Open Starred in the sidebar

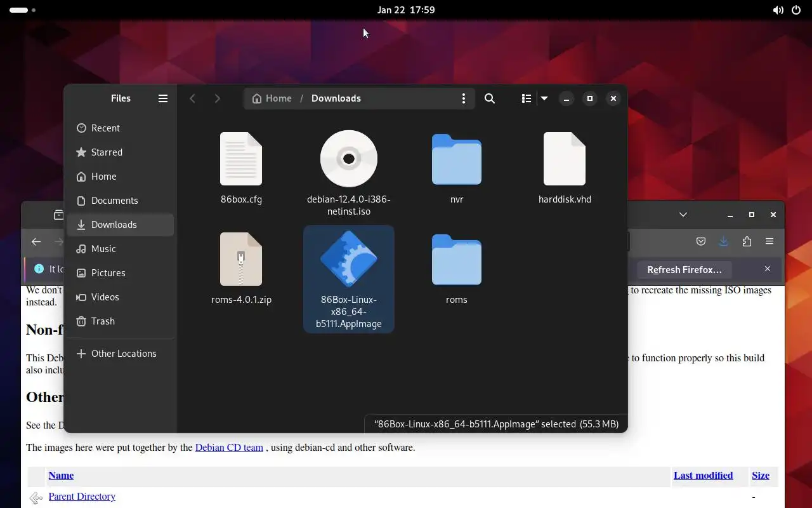[121, 152]
